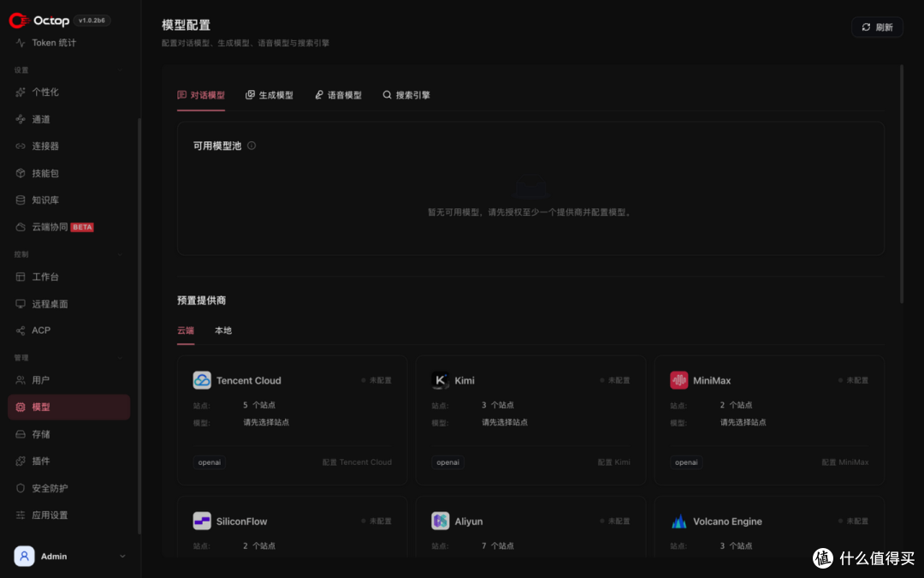Collapse the 管理 sidebar section

click(121, 358)
